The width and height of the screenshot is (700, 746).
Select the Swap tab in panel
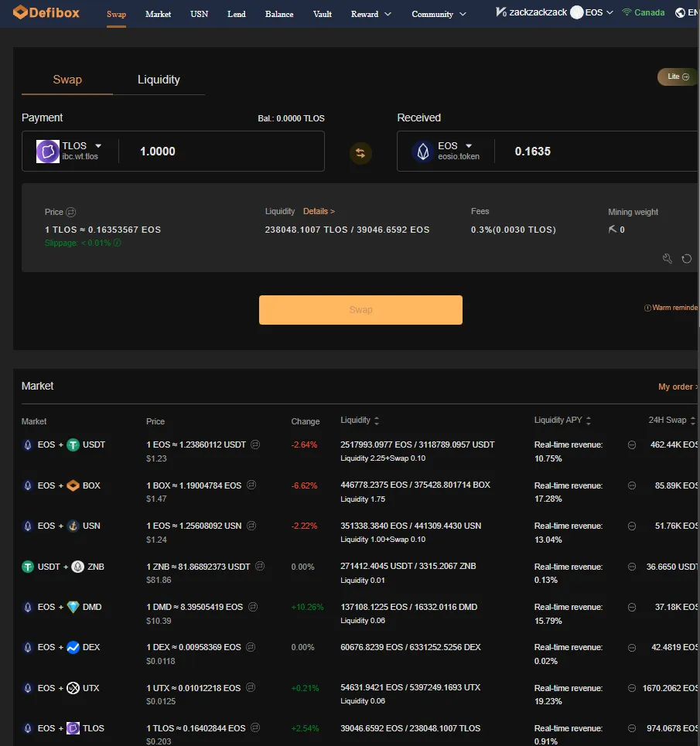(67, 80)
